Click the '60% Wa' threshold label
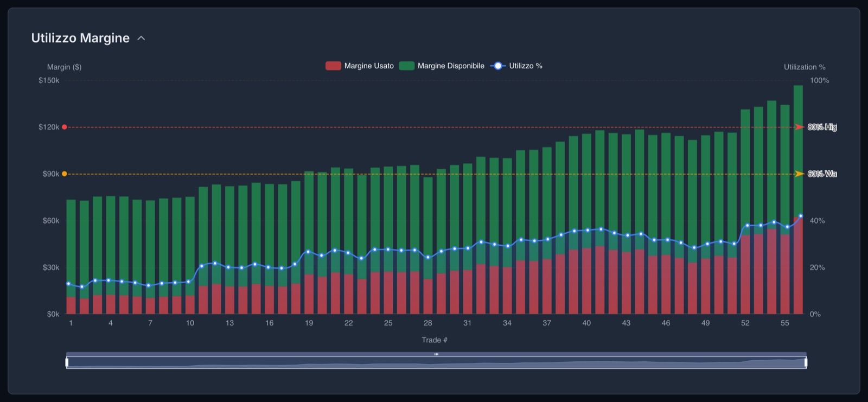This screenshot has height=402, width=868. click(x=822, y=174)
